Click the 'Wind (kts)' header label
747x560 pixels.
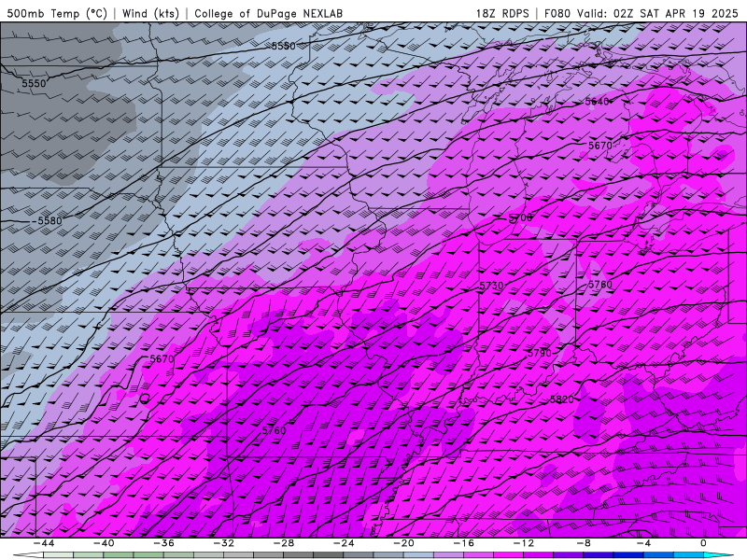[150, 13]
